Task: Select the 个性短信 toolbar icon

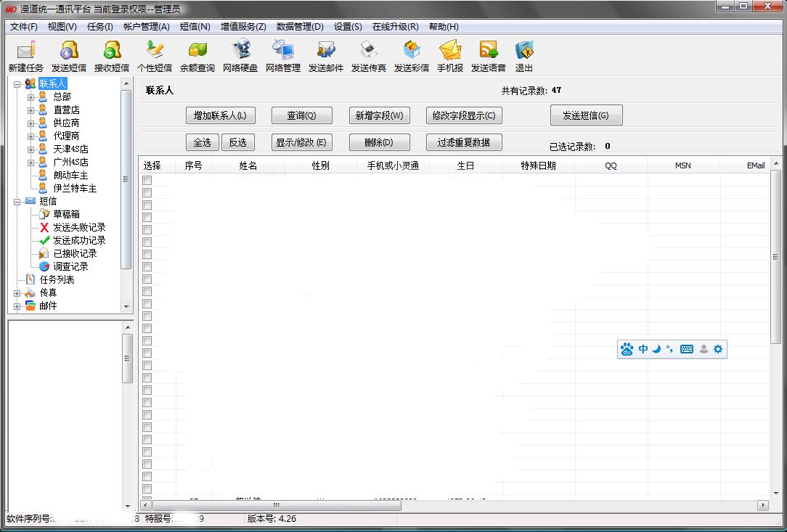Action: (155, 56)
